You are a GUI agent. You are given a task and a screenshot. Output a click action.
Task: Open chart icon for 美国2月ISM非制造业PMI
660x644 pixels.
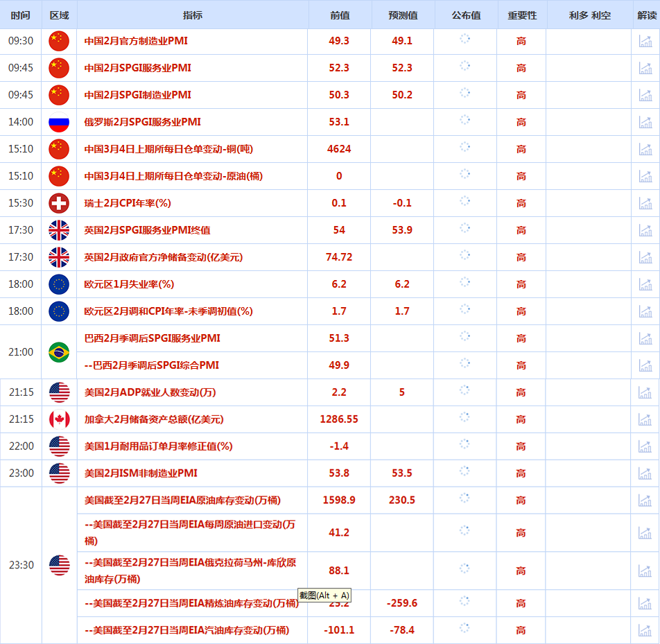click(x=645, y=473)
